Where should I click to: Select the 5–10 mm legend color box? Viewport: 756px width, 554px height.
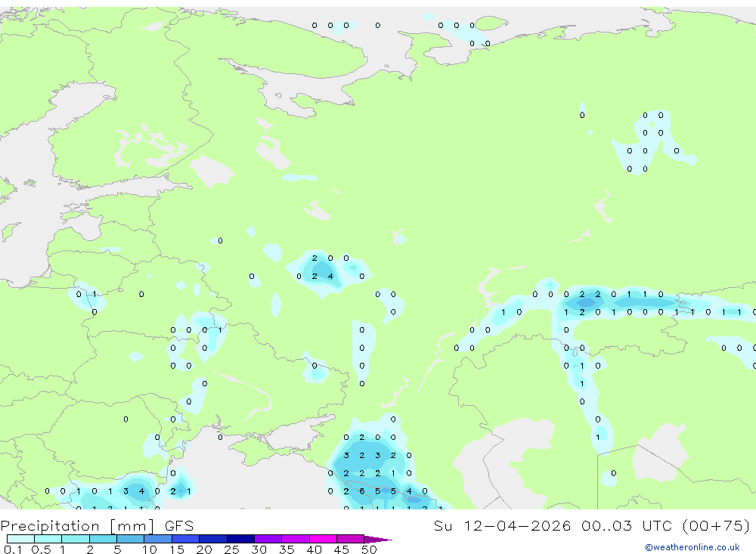click(130, 539)
